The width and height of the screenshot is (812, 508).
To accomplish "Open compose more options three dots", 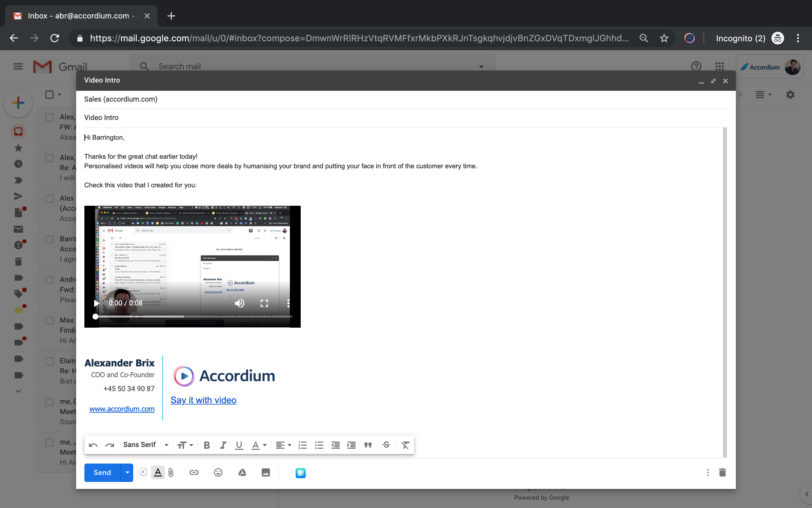I will pos(708,473).
